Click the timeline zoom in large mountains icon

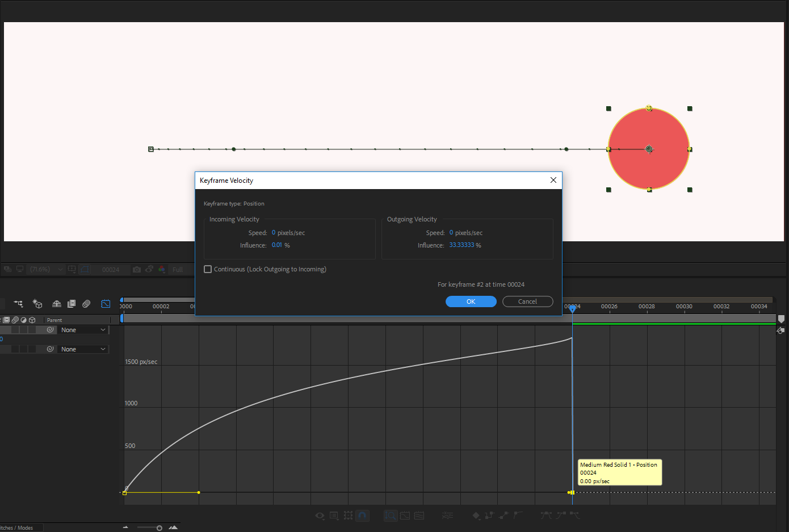173,527
